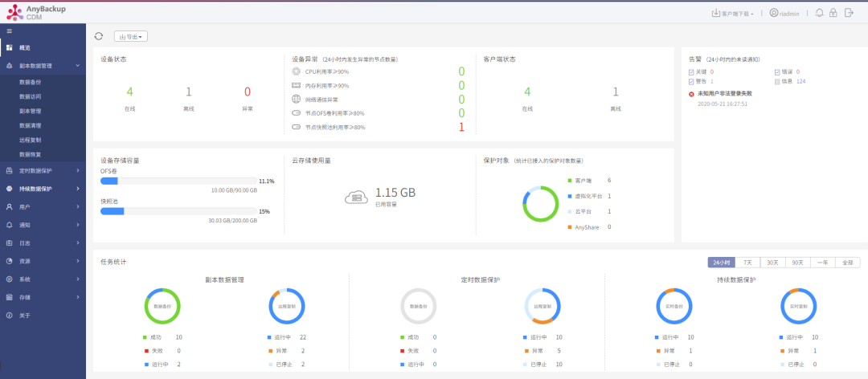Click the 网络通信异常 globe icon
Screen dimensions: 868x379
click(296, 99)
